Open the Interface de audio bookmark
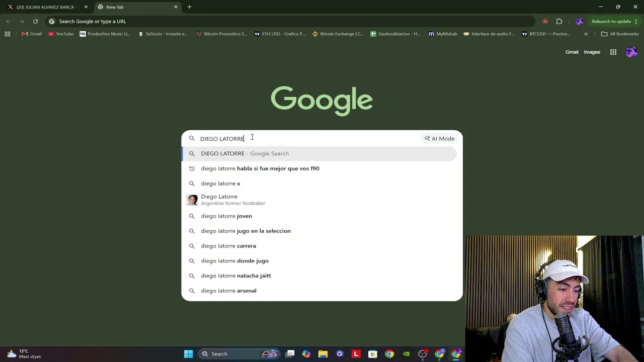644x362 pixels. tap(490, 34)
